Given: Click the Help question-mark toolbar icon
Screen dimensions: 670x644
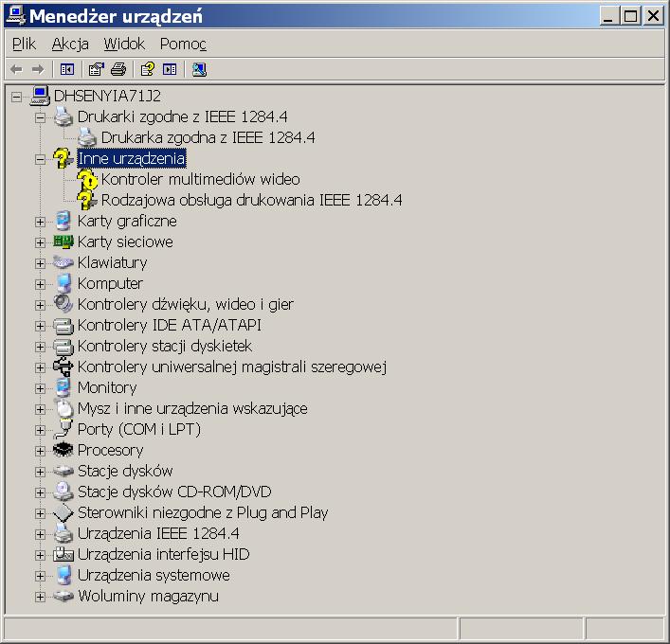Looking at the screenshot, I should tap(148, 69).
